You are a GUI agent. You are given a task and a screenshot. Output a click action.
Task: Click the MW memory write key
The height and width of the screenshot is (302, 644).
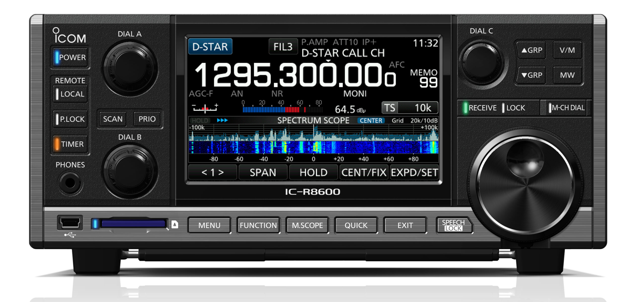[567, 75]
